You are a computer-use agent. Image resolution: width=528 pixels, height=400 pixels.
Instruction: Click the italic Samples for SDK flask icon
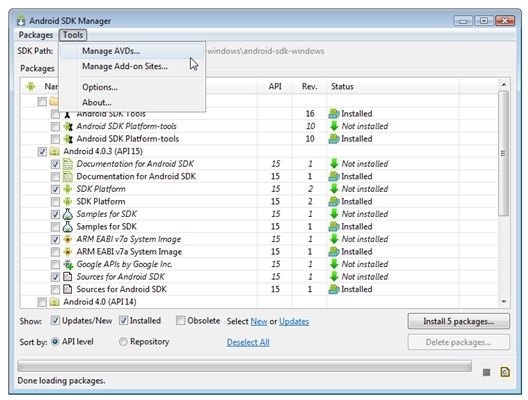click(68, 214)
